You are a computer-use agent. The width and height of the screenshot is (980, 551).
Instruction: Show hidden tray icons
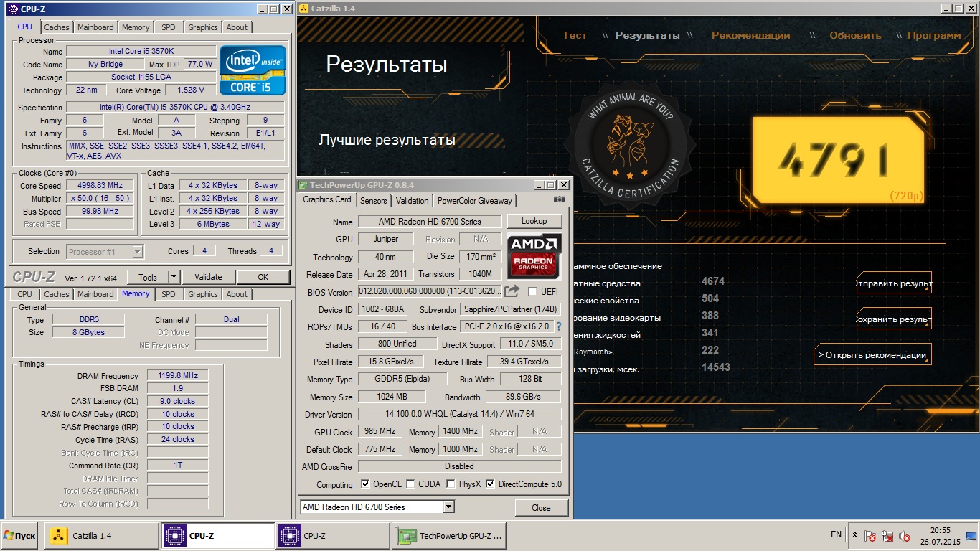point(854,535)
